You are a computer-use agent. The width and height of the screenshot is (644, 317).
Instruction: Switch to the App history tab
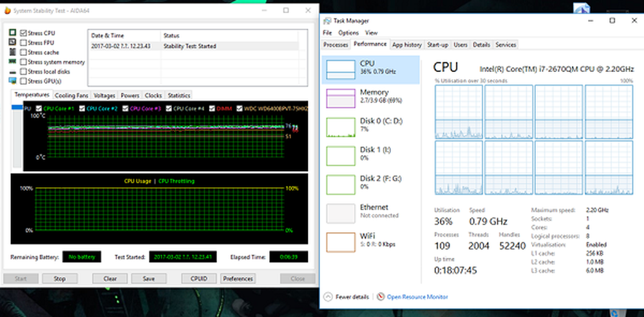[406, 45]
